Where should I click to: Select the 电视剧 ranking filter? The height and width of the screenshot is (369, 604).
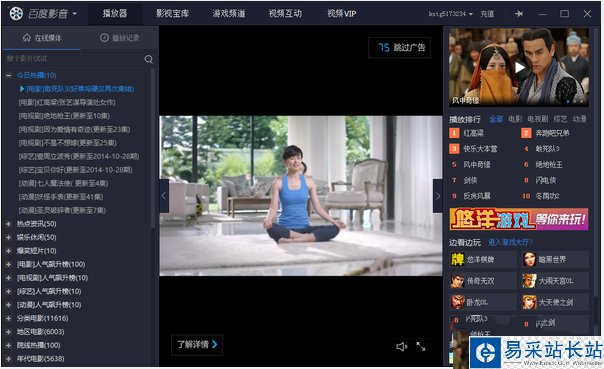click(537, 119)
